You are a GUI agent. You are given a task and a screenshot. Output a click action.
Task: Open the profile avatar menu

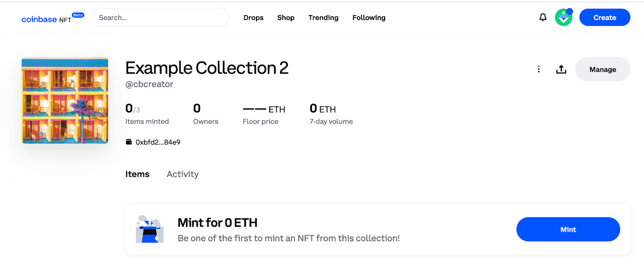pos(563,17)
